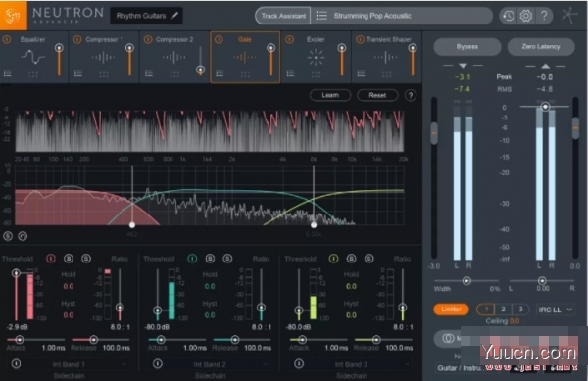Toggle Exciter module power
This screenshot has width=588, height=381.
tap(289, 39)
